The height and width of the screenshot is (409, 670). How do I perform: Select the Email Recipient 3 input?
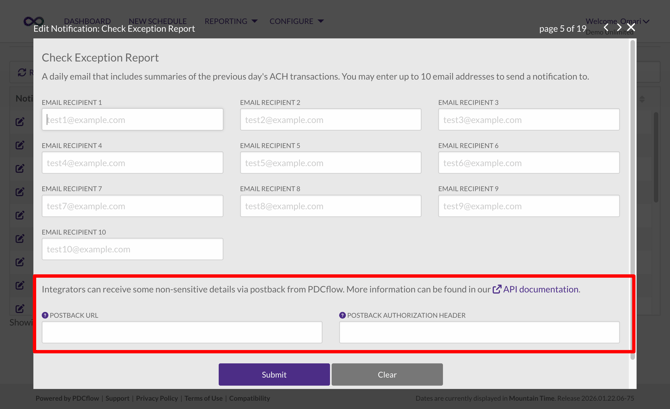point(528,120)
